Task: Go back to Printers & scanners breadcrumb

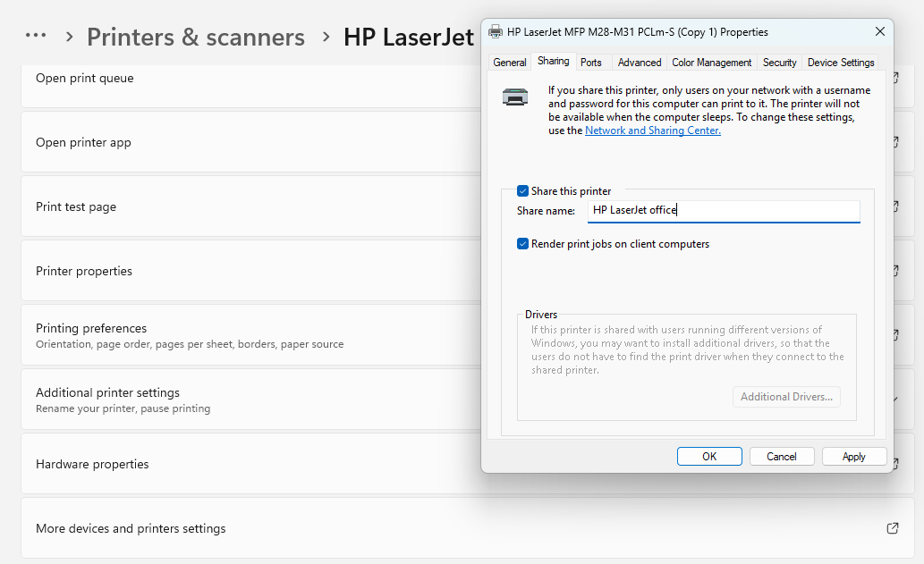Action: 196,37
